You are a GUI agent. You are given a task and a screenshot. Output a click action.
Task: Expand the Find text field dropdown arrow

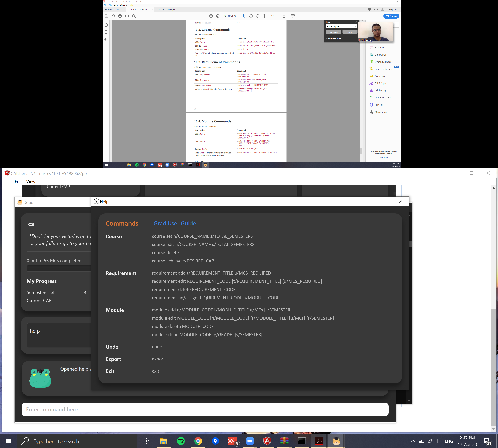tap(356, 26)
